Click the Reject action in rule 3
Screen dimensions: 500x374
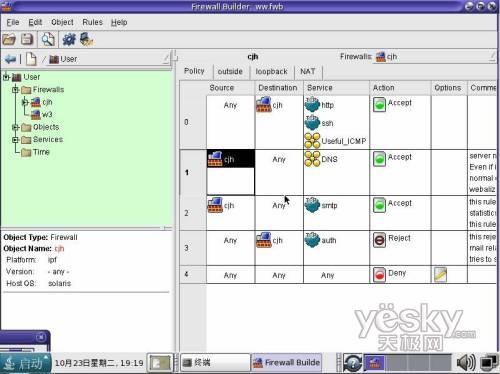pos(391,240)
